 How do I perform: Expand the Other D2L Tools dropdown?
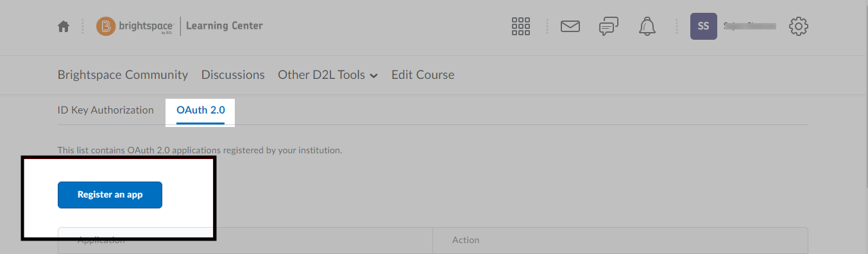coord(328,75)
